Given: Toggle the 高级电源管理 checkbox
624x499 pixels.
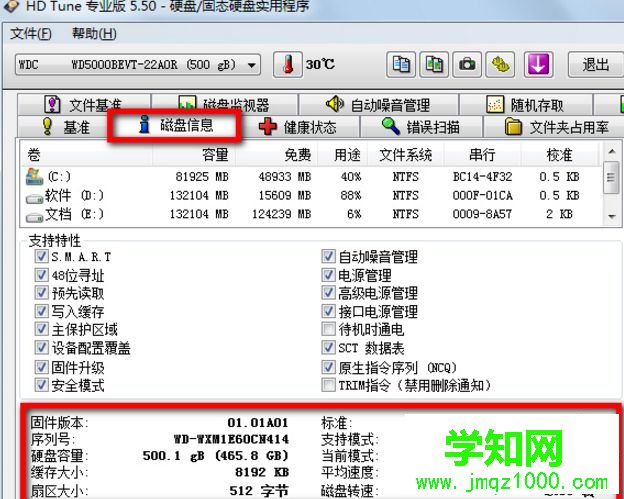Looking at the screenshot, I should coord(328,292).
